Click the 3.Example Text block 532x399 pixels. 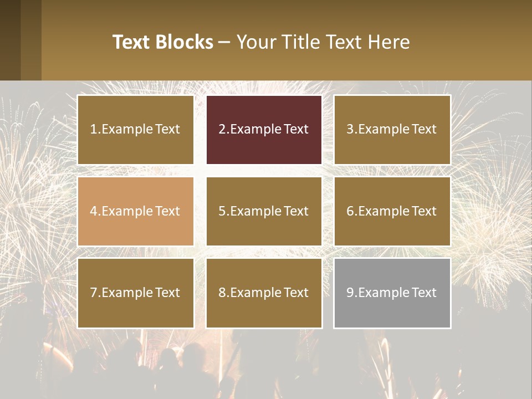392,130
